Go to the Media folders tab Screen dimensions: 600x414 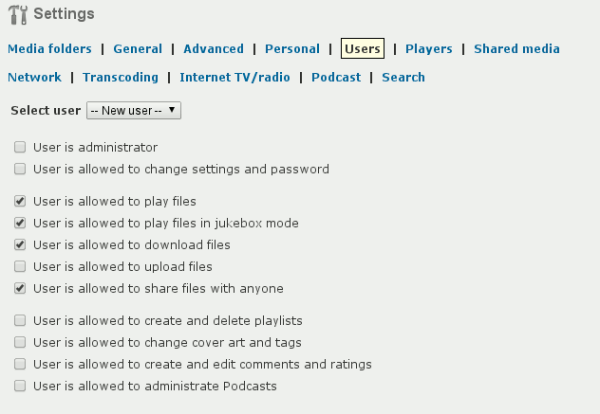click(x=49, y=49)
